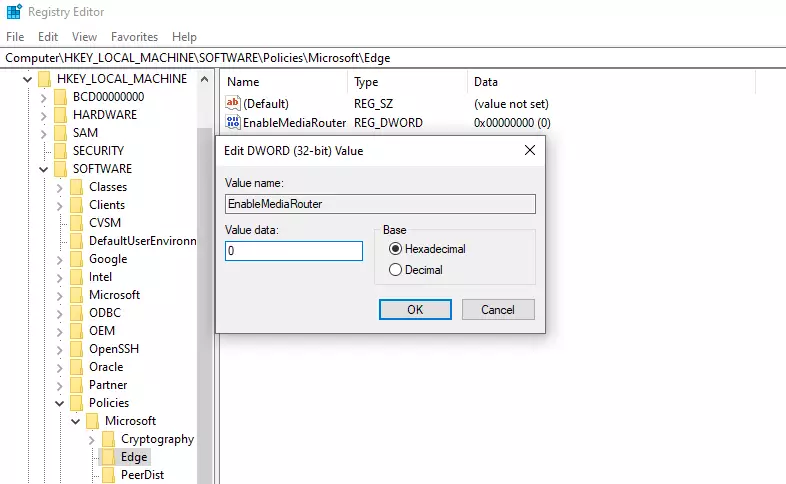Click the registry path address bar
The width and height of the screenshot is (786, 484).
click(393, 58)
